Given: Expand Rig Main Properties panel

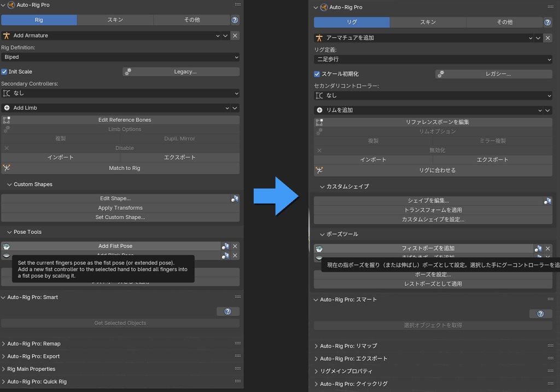Looking at the screenshot, I should 4,369.
